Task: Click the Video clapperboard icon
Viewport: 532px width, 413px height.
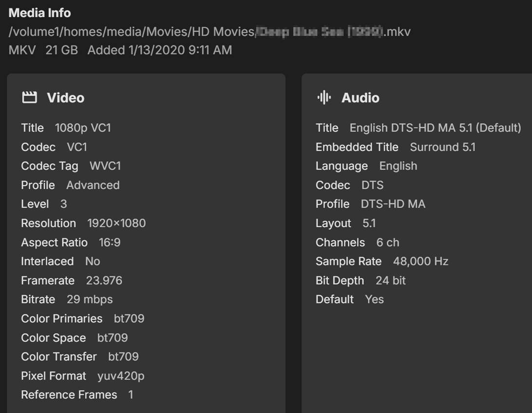Action: tap(30, 98)
